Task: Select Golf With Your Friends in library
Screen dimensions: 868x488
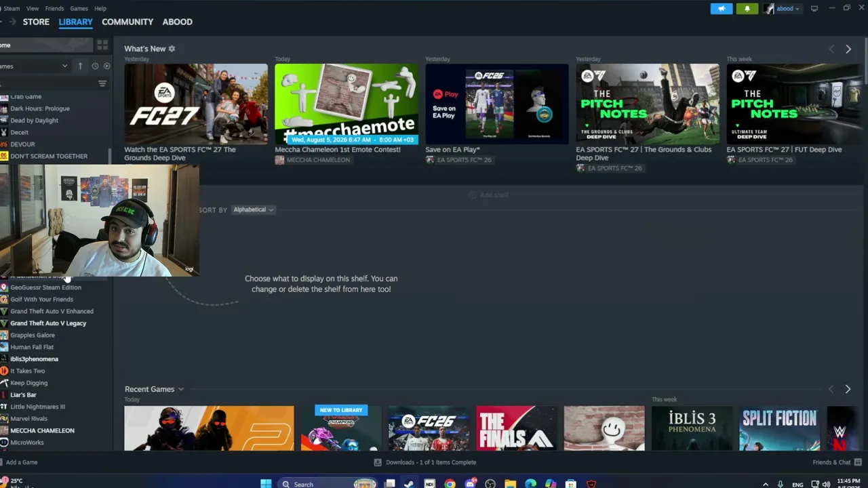Action: (41, 300)
